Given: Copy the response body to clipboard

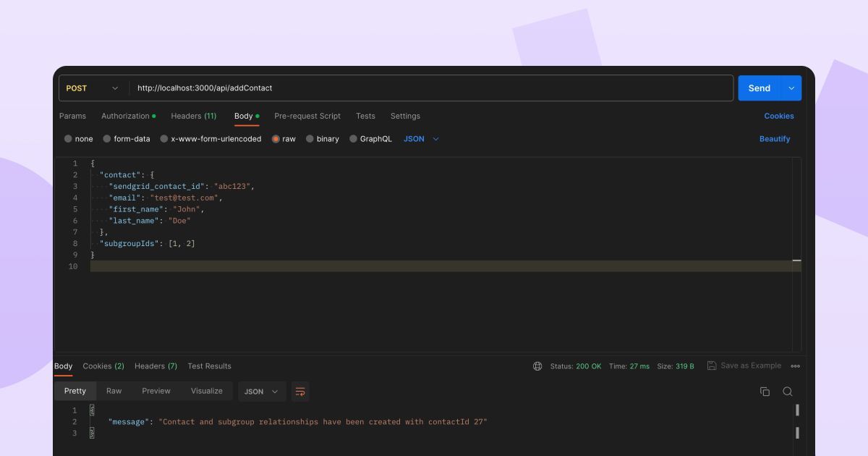Looking at the screenshot, I should 765,391.
